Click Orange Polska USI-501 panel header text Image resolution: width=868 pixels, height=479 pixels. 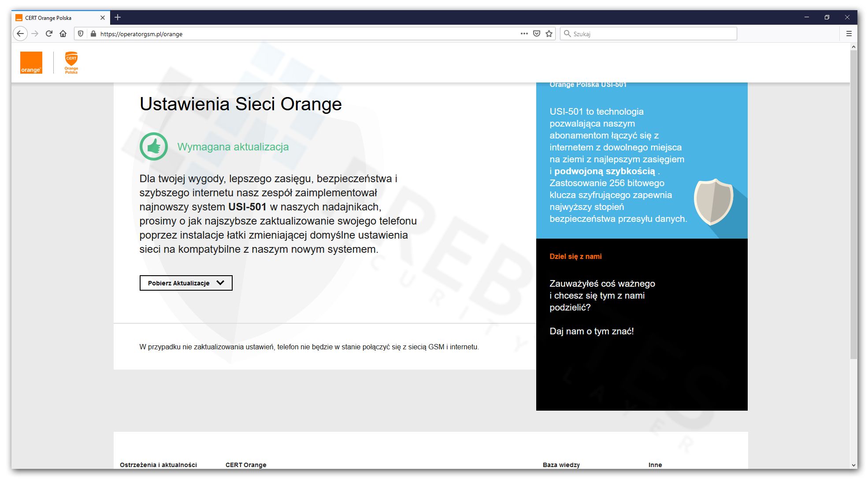588,85
